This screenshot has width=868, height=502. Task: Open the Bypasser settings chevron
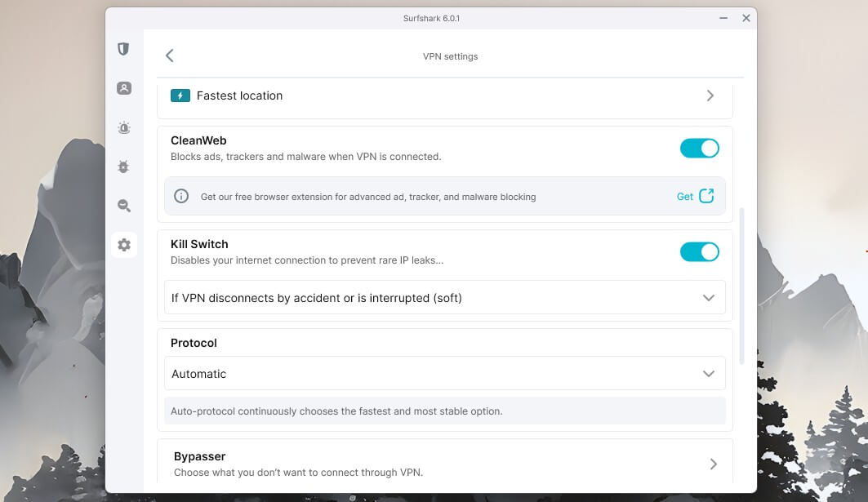point(714,464)
